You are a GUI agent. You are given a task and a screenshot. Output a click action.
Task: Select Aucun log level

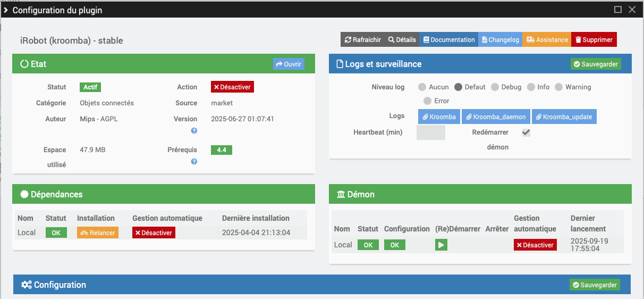pos(422,87)
